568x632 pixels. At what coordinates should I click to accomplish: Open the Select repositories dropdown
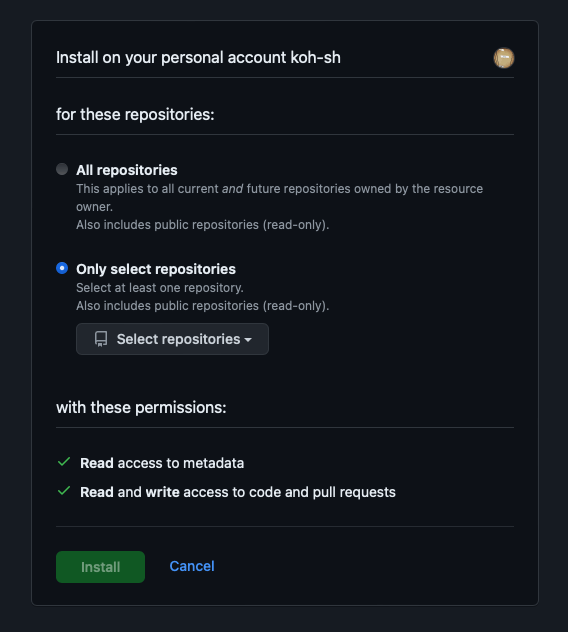click(173, 339)
